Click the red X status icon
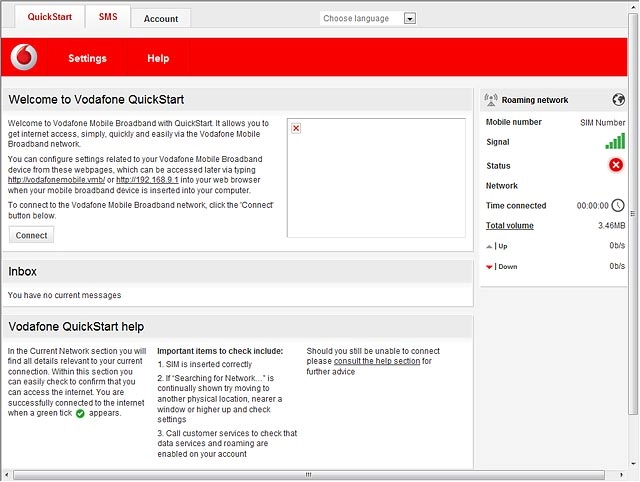This screenshot has width=640, height=482. coord(616,165)
